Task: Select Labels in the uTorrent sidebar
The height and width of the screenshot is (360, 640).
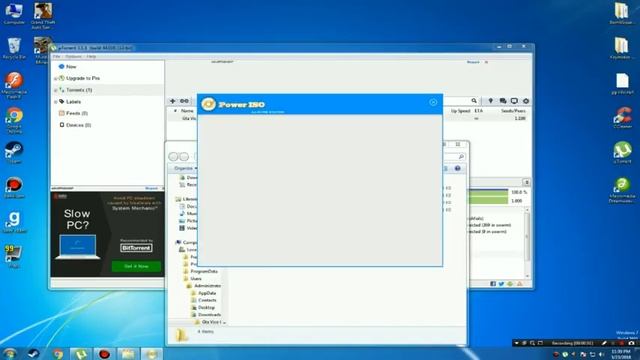Action: [73, 102]
